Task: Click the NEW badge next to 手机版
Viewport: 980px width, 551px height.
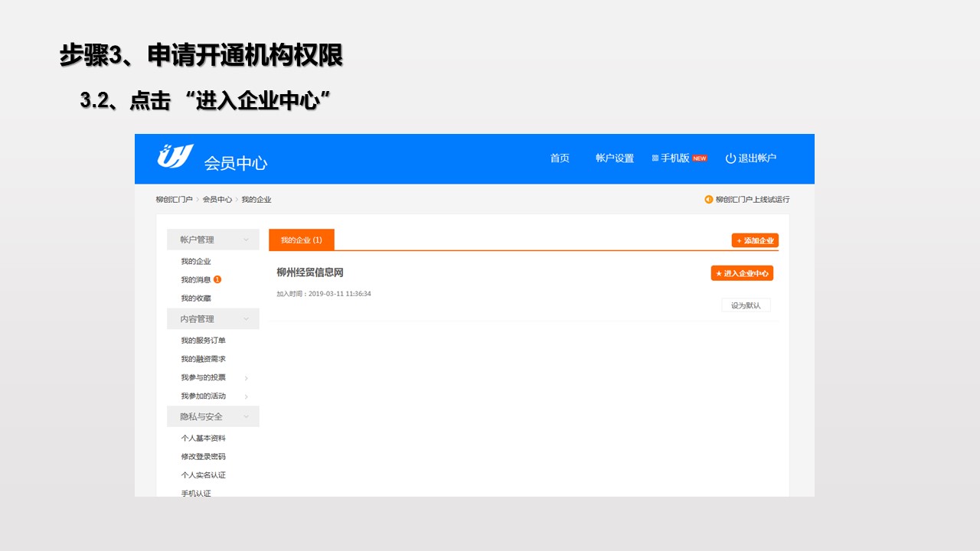Action: tap(700, 158)
